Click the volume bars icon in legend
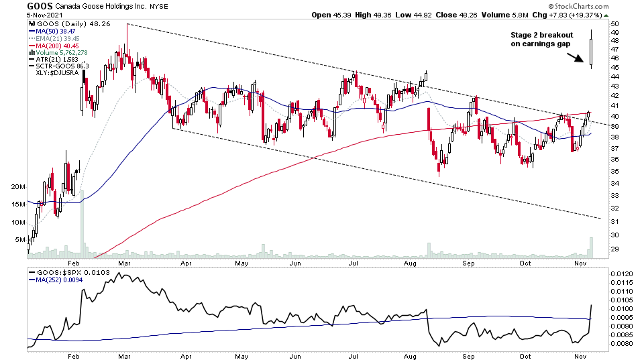This screenshot has height=362, width=644. coord(32,52)
